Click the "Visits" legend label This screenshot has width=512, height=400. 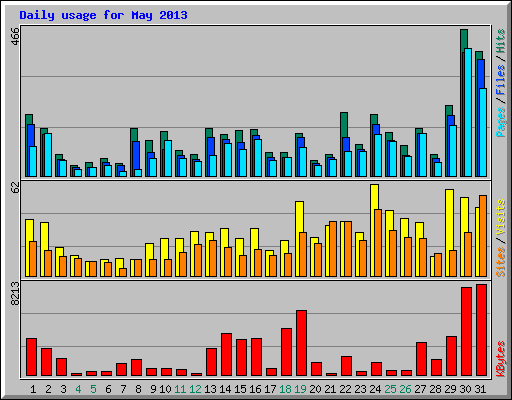501,218
